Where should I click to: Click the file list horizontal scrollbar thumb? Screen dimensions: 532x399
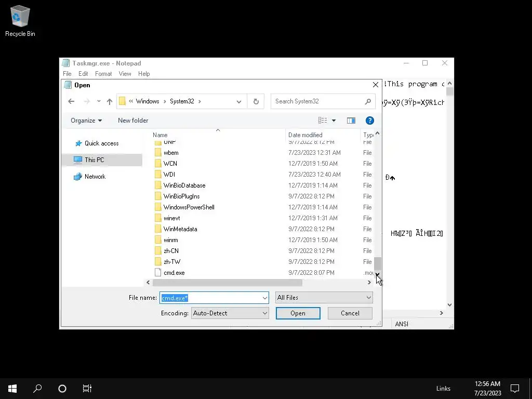point(227,282)
